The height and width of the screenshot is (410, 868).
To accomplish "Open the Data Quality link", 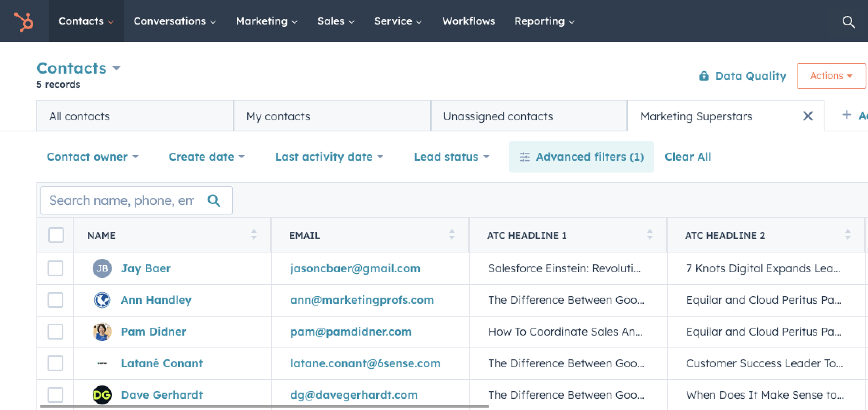I will (x=750, y=76).
